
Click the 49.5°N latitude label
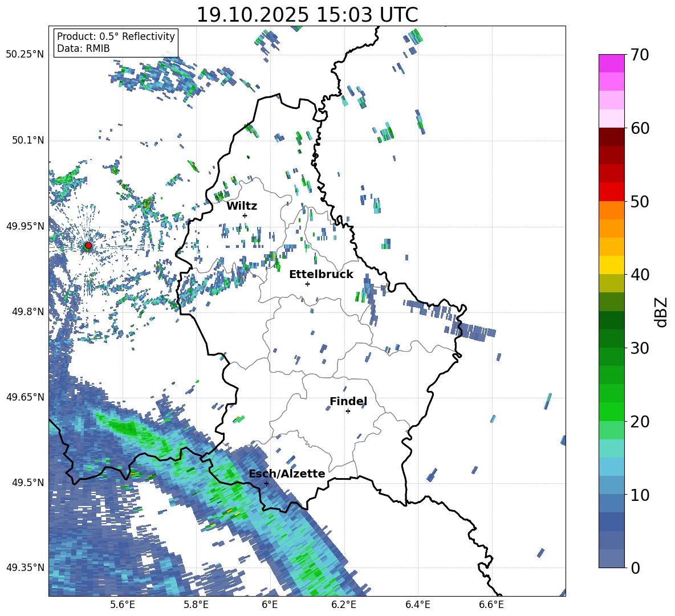[x=28, y=483]
